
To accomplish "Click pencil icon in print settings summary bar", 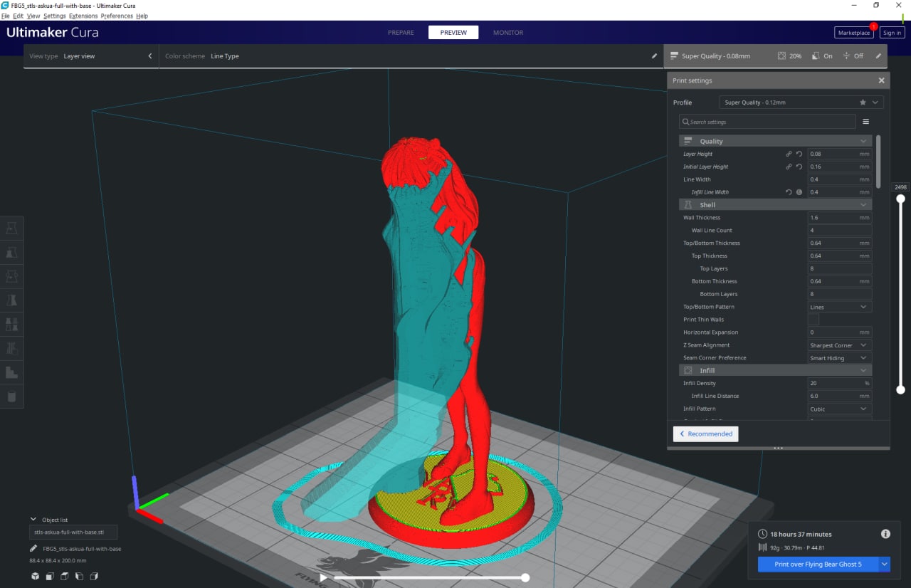I will (x=878, y=56).
